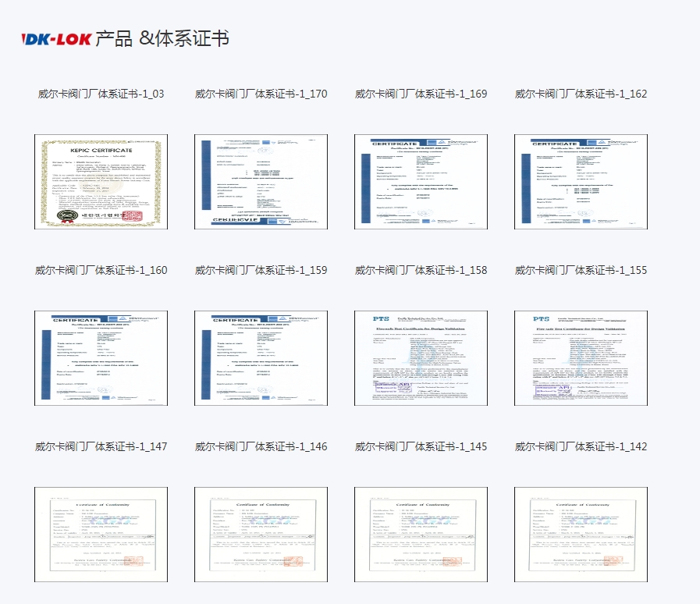Click the title 威尔卡阀门厂体系证书-1_160
This screenshot has height=604, width=700.
[x=101, y=270]
